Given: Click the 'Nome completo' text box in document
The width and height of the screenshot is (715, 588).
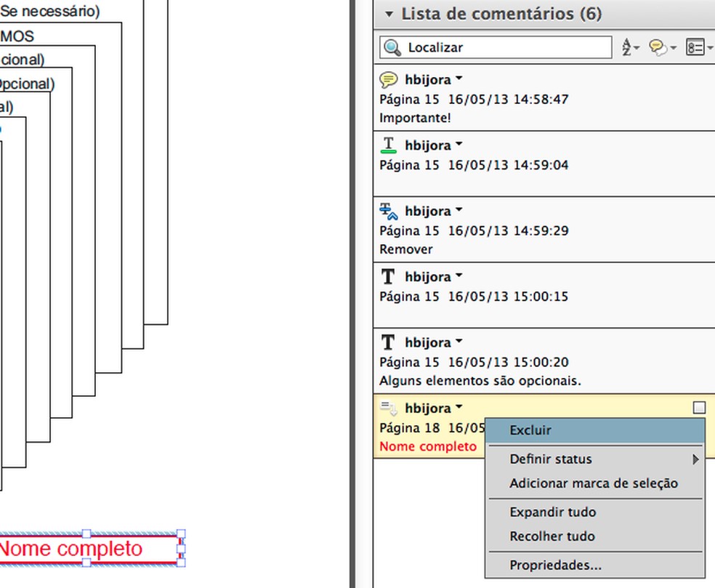Looking at the screenshot, I should pyautogui.click(x=89, y=549).
